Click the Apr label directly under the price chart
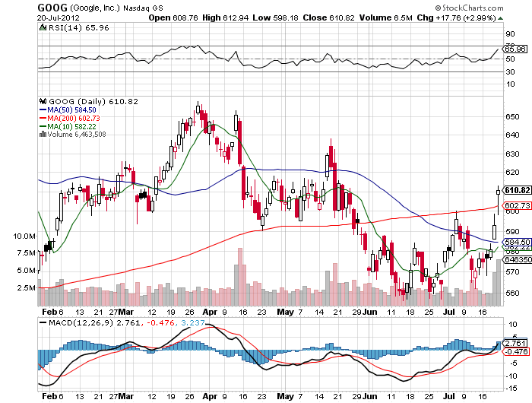 (210, 312)
